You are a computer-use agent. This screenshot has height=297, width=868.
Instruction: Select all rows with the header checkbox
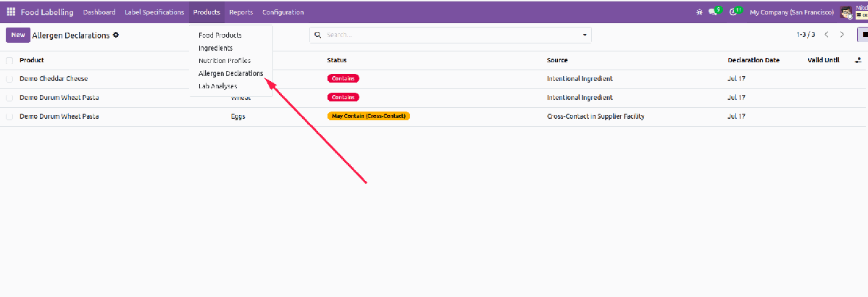tap(9, 60)
